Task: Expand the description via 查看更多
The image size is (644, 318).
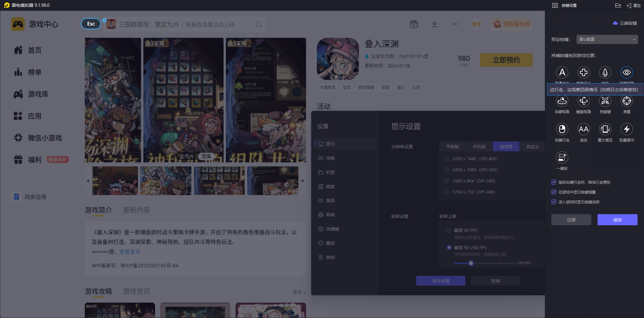Action: click(x=130, y=252)
